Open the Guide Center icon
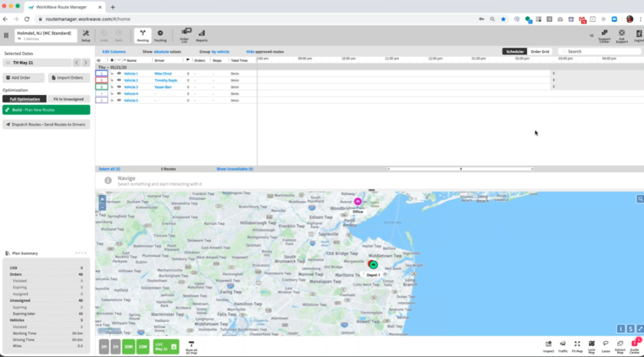 (x=635, y=347)
